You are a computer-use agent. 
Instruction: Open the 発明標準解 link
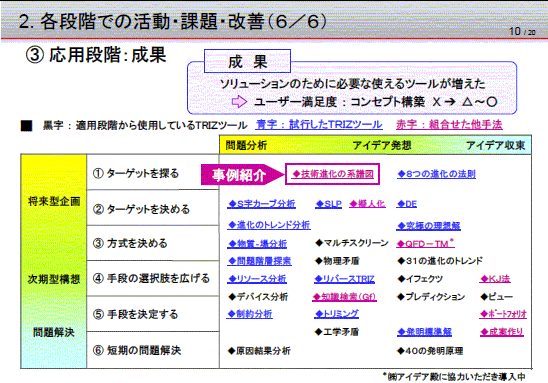(424, 332)
